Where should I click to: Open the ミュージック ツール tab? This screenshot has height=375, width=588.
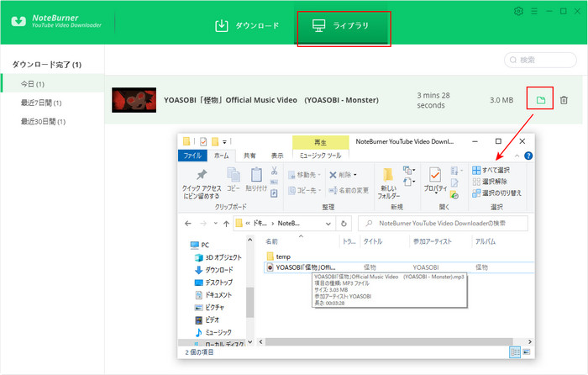(320, 156)
